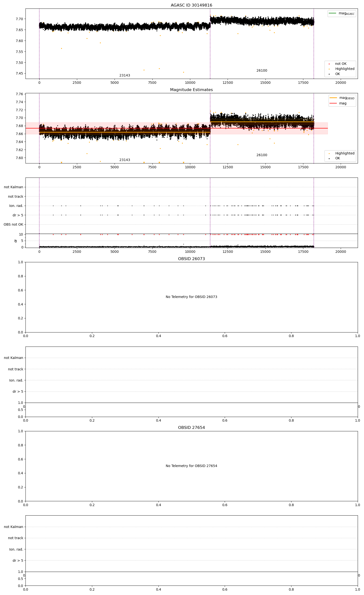Viewport: 364px width, 595px height.
Task: Click the 'not OK' legend entry in top plot
Action: [x=338, y=64]
